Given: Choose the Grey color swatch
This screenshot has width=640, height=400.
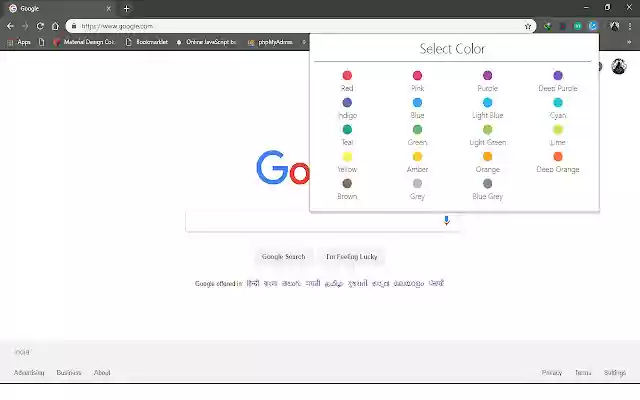Looking at the screenshot, I should tap(417, 183).
